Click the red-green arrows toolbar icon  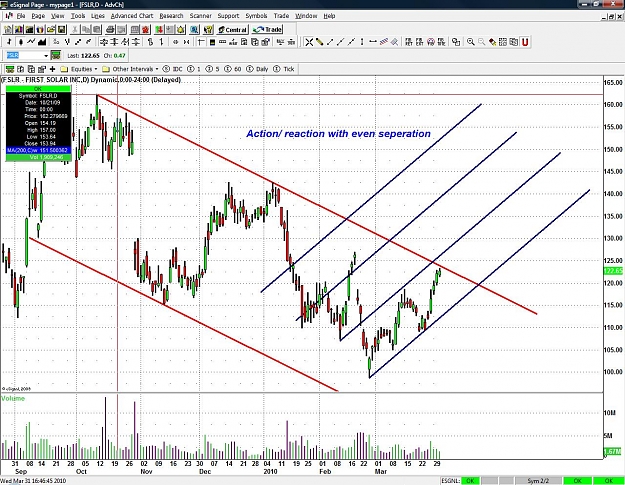[x=159, y=29]
